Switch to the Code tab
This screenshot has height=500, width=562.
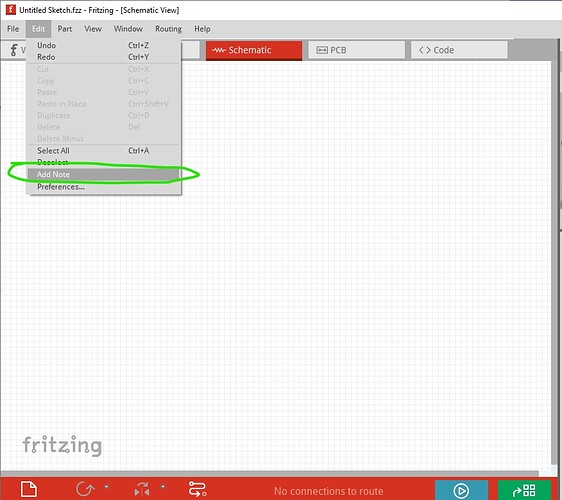coord(459,50)
